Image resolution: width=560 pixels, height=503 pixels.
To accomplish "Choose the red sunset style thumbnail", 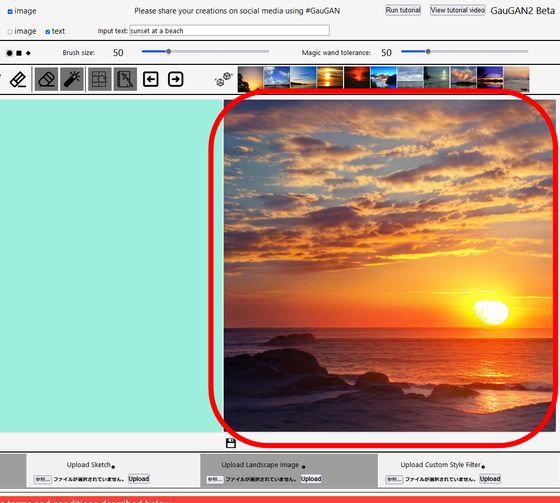I will 357,78.
